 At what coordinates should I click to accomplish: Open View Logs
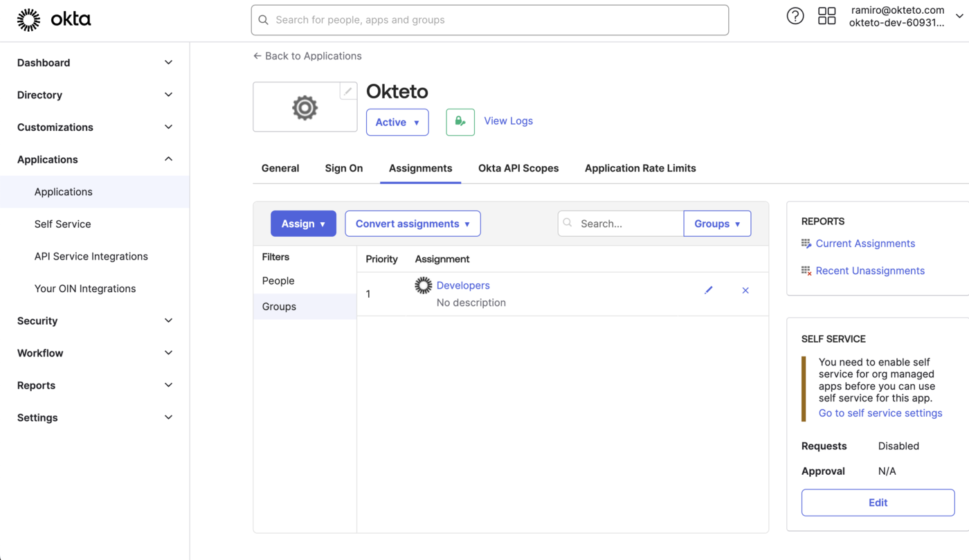click(508, 121)
